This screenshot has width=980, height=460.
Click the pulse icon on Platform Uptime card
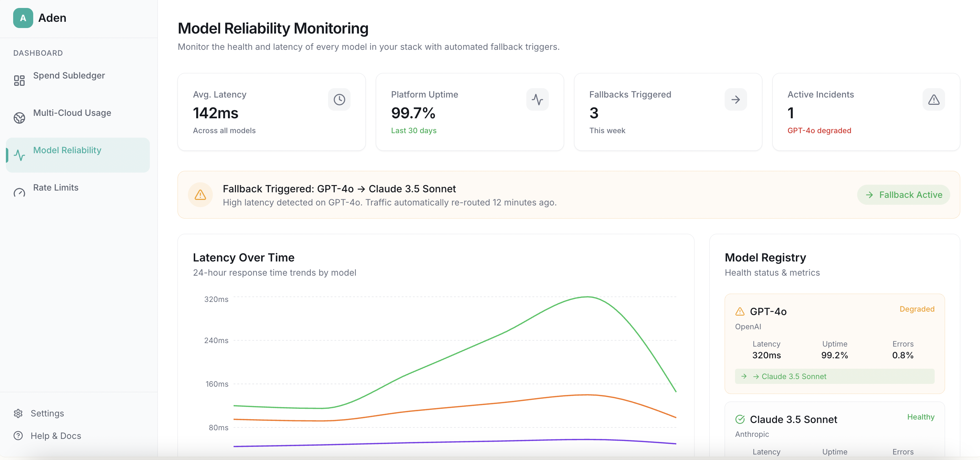pos(537,100)
